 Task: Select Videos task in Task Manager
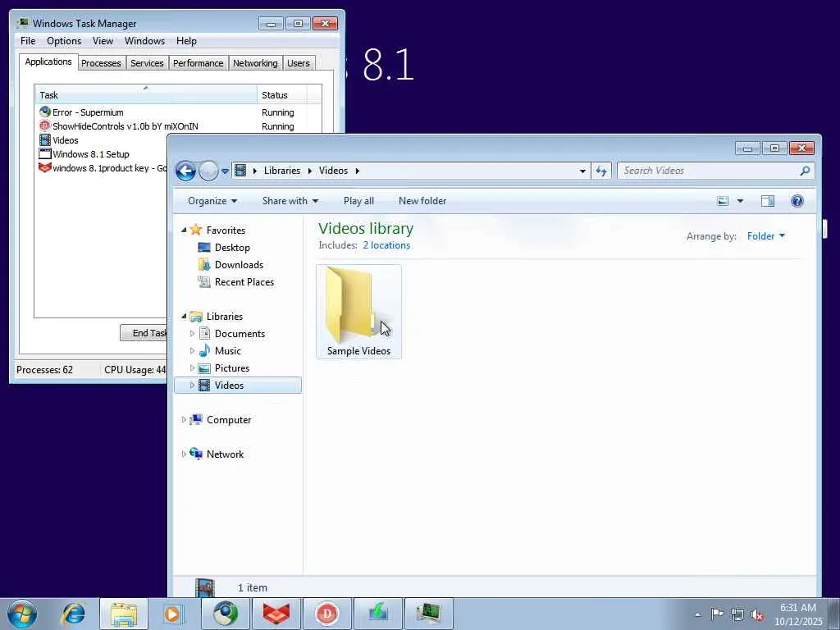[x=101, y=140]
